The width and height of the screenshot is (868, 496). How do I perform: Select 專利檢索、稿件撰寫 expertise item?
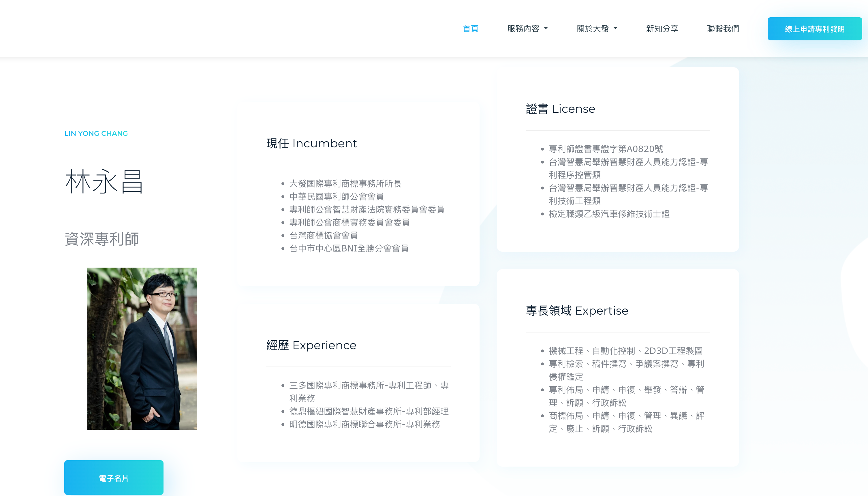coord(626,370)
